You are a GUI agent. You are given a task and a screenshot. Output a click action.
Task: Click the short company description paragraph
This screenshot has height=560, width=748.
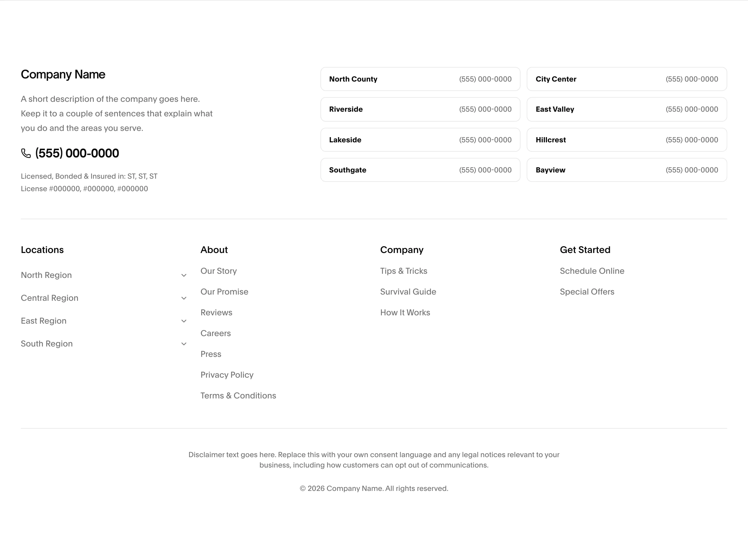[117, 114]
